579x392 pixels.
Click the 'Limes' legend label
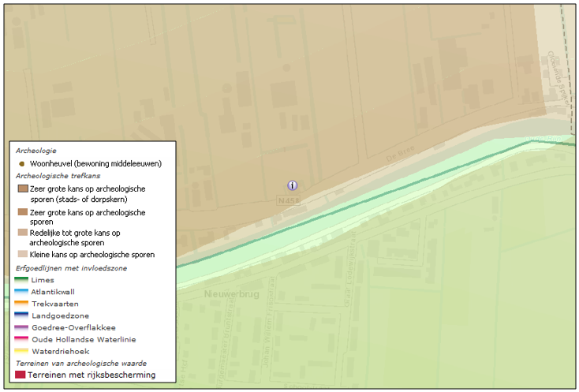point(43,280)
